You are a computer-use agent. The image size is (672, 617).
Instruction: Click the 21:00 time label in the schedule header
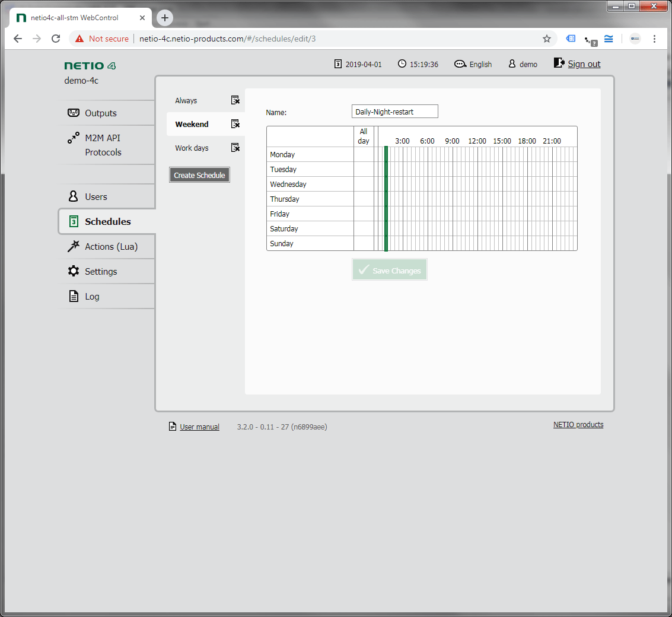coord(552,141)
